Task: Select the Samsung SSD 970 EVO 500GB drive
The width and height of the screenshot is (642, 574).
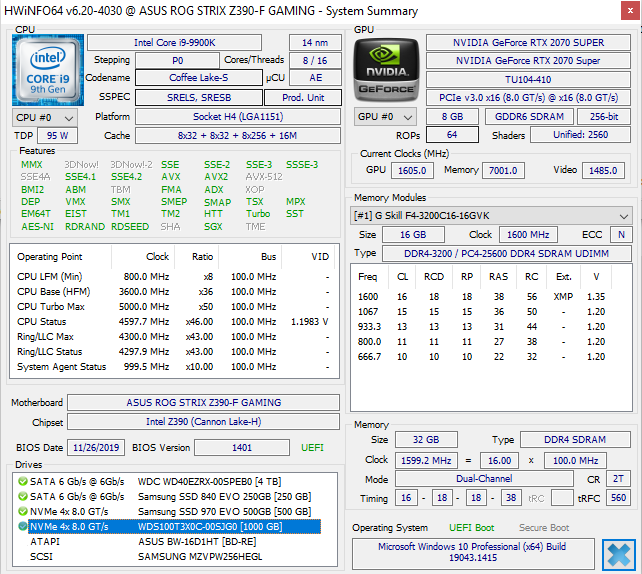Action: pos(174,511)
